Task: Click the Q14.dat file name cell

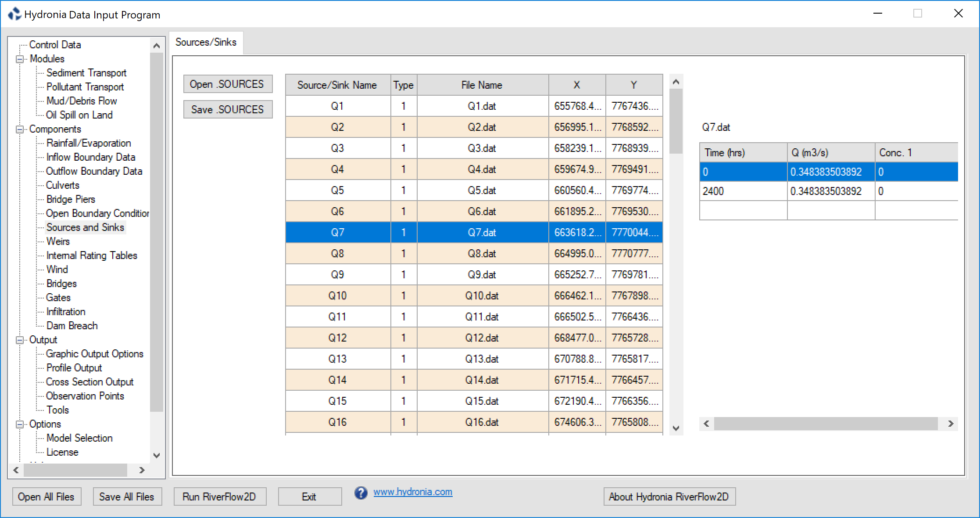Action: (x=483, y=380)
